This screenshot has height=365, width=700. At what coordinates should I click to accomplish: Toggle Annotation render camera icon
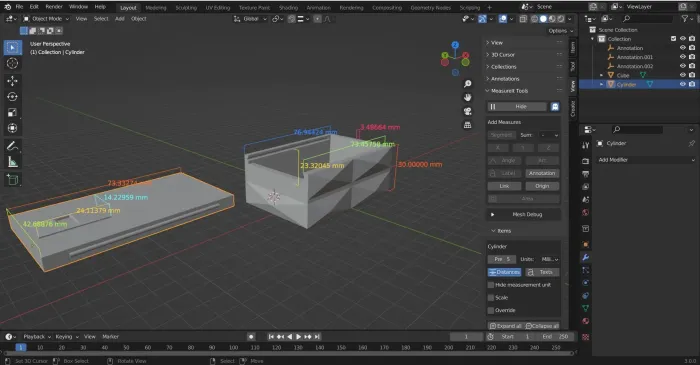[x=692, y=48]
